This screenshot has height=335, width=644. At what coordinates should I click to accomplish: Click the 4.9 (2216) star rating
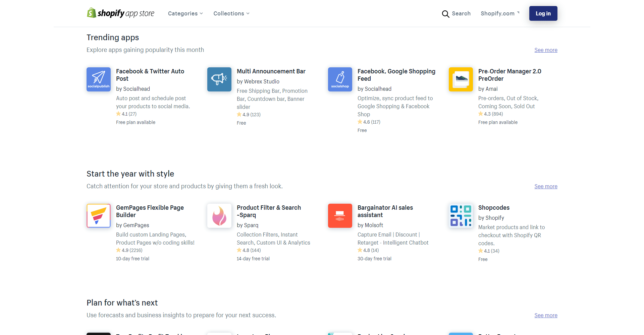(x=129, y=250)
